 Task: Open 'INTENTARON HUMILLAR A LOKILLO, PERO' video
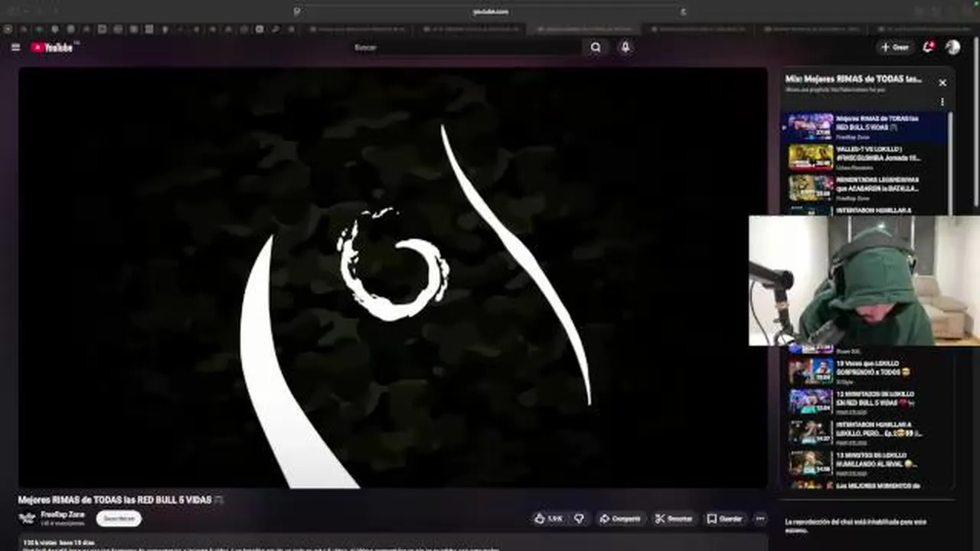[865, 432]
